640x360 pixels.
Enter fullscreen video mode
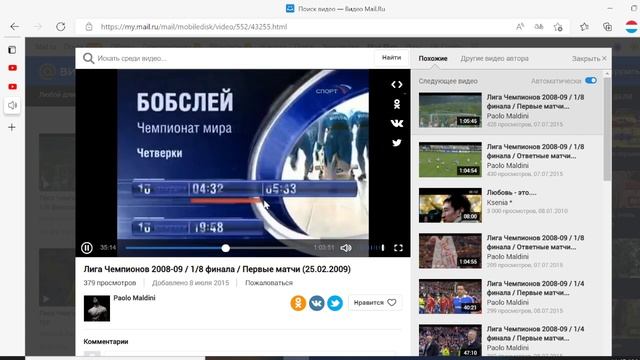pyautogui.click(x=398, y=248)
